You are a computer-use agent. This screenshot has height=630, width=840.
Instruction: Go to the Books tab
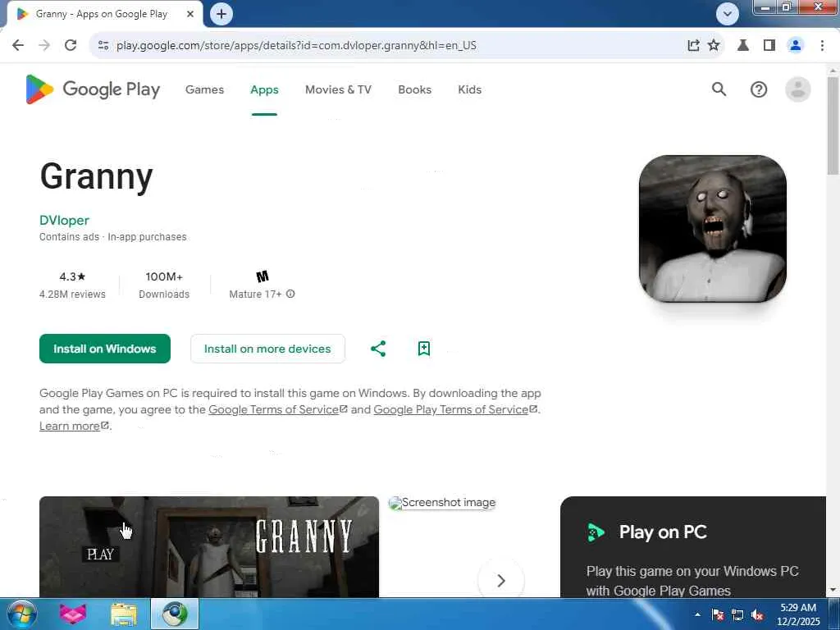(414, 89)
